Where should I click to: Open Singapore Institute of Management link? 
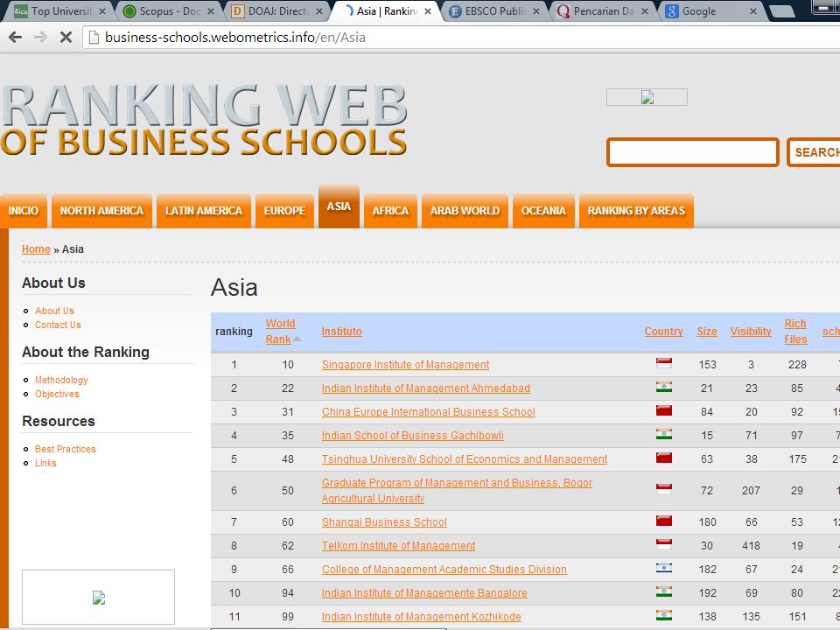tap(405, 365)
